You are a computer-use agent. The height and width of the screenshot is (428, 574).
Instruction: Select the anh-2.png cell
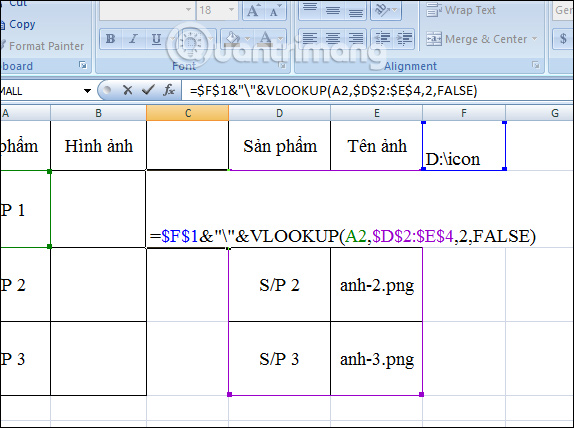pos(377,285)
